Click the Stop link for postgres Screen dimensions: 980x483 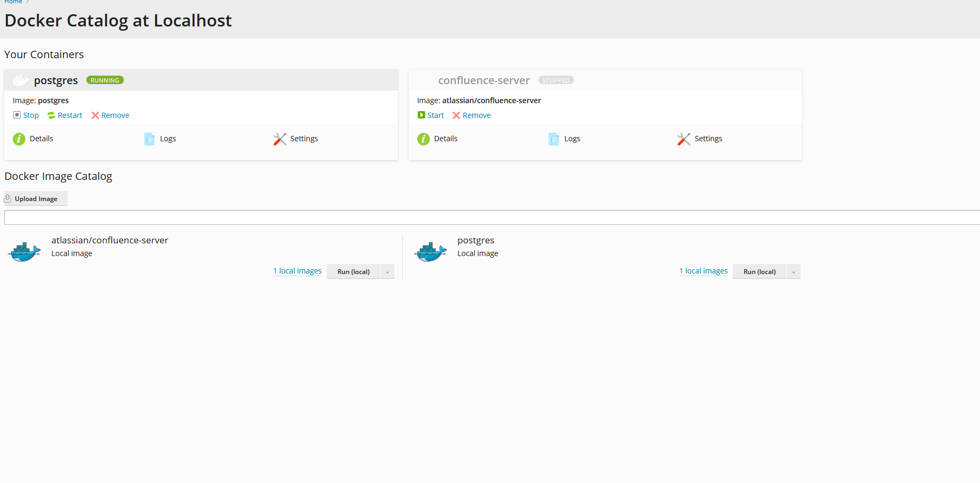point(31,115)
